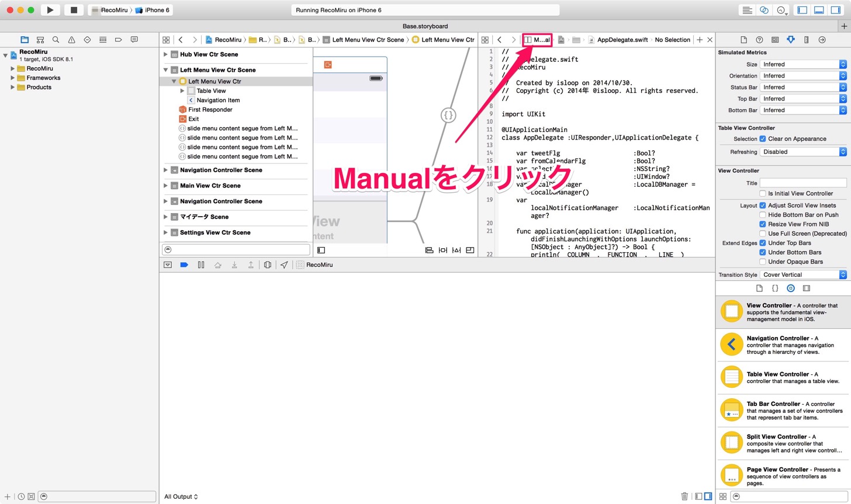Enable Under Opaque Bars checkbox
Viewport: 851px width, 504px height.
click(x=763, y=262)
